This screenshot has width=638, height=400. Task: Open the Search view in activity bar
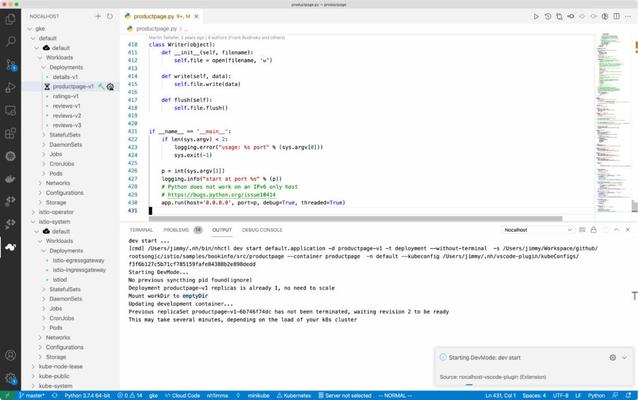pyautogui.click(x=10, y=42)
